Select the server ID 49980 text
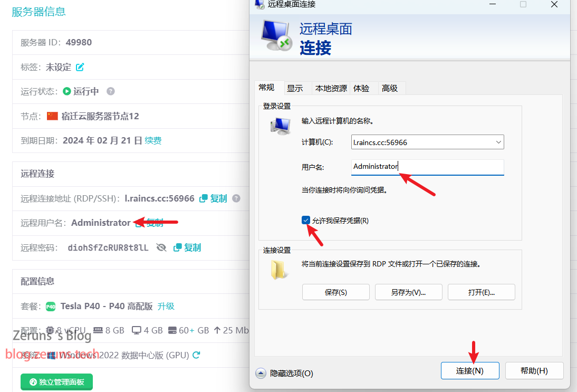 click(x=79, y=42)
